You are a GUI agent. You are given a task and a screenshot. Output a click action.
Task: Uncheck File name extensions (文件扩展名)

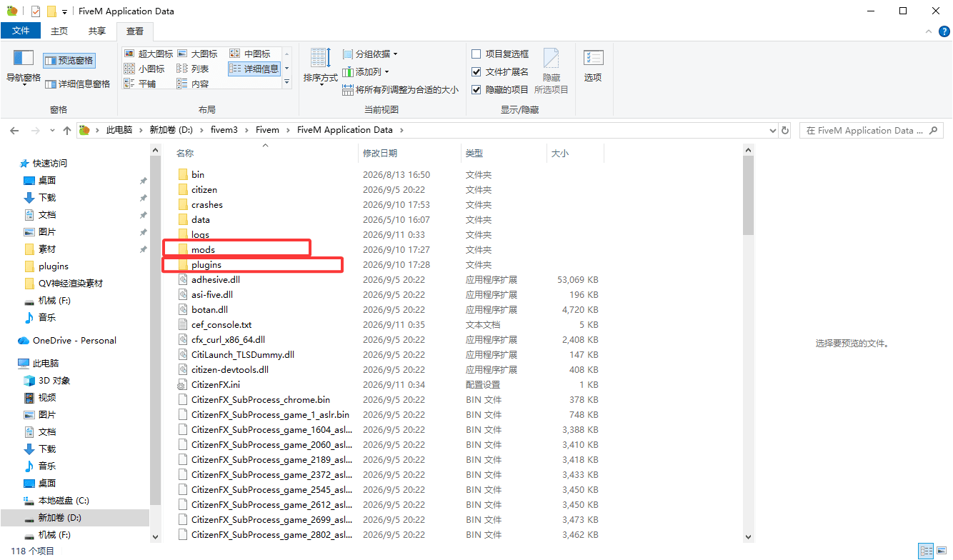tap(500, 71)
